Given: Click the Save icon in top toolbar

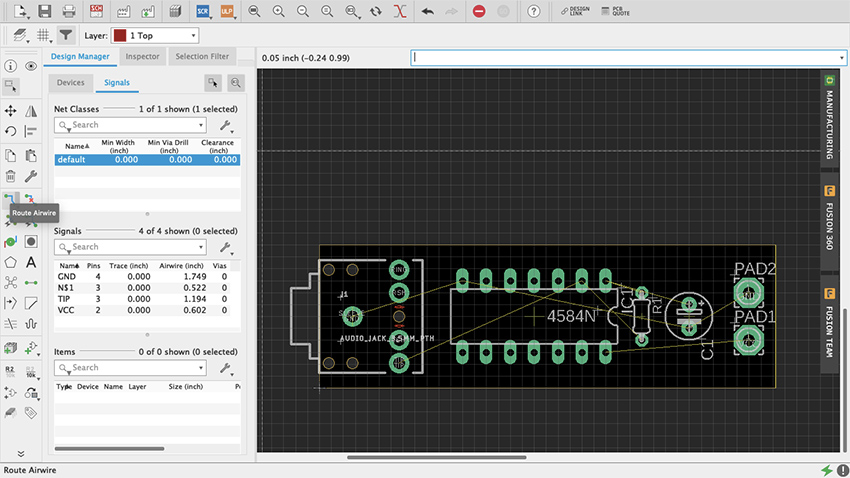Looking at the screenshot, I should tap(44, 11).
